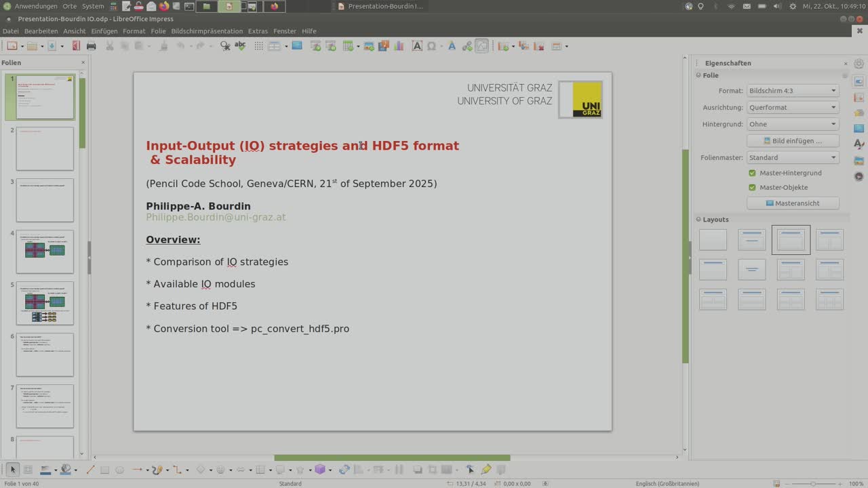The image size is (868, 488).
Task: Open sidebar settings gear icon
Action: pyautogui.click(x=859, y=64)
